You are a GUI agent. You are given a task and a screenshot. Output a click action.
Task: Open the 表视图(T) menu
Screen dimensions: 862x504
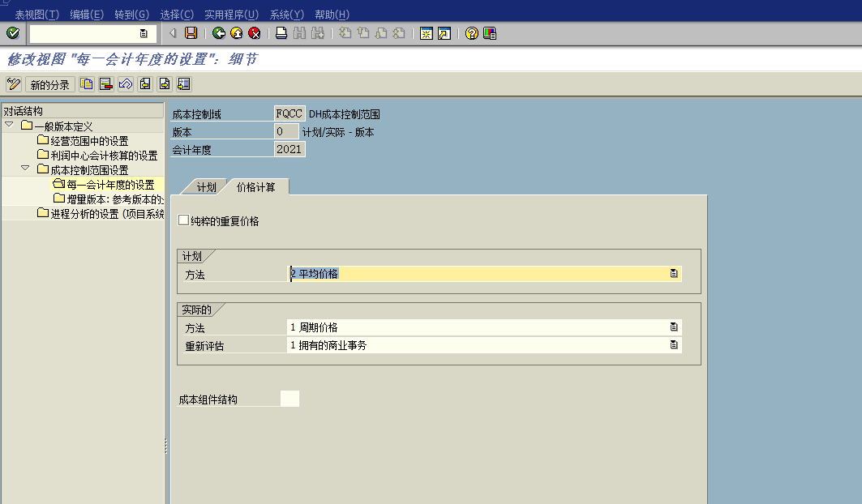(36, 15)
